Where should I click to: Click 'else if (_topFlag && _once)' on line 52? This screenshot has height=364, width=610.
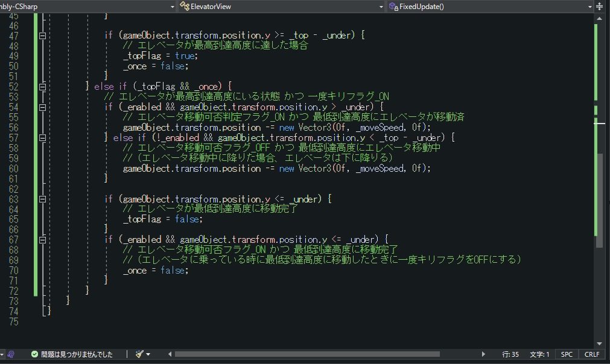(x=158, y=86)
